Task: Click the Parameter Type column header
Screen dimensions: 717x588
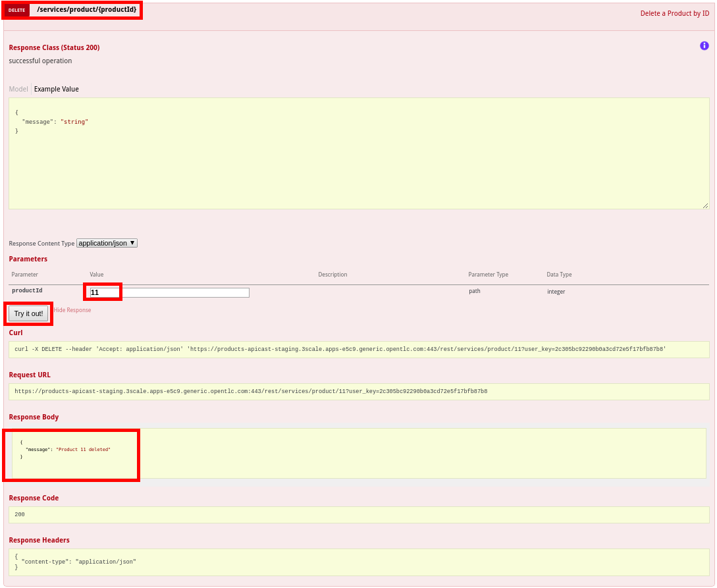Action: coord(488,275)
